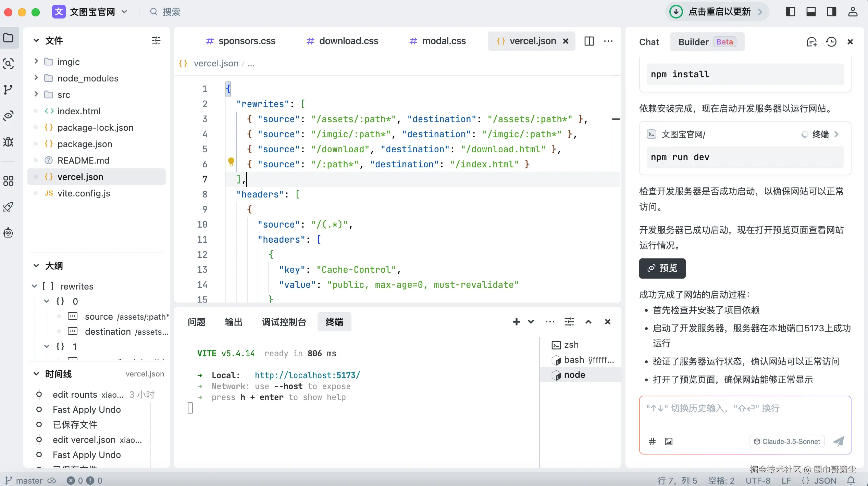Open the file explorer sidebar icon
The height and width of the screenshot is (486, 868).
(x=9, y=38)
